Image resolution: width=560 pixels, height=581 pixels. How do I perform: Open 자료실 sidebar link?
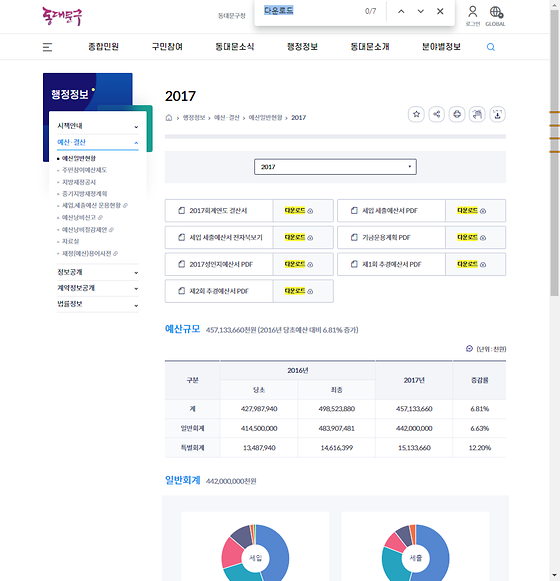(70, 241)
